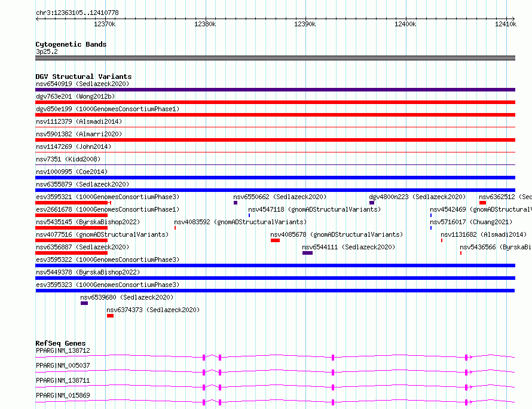Click the red nsv5436566 variant marker
This screenshot has width=532, height=409.
click(461, 253)
